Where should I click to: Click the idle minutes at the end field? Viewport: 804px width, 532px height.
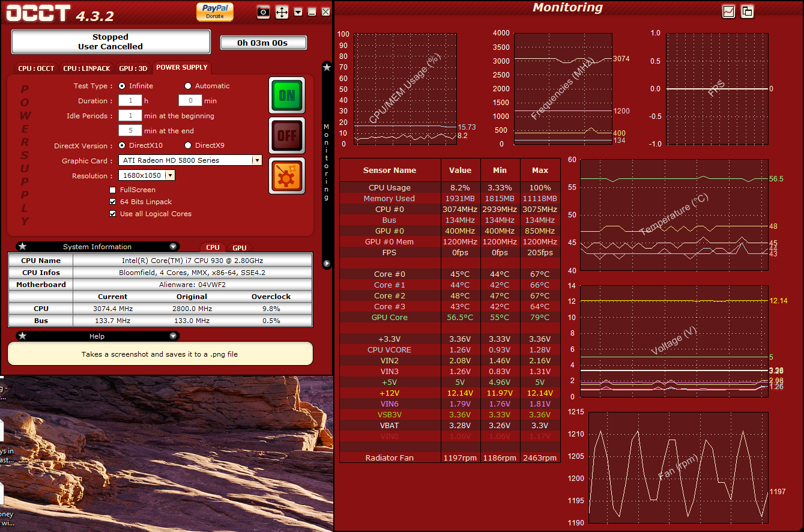click(130, 130)
